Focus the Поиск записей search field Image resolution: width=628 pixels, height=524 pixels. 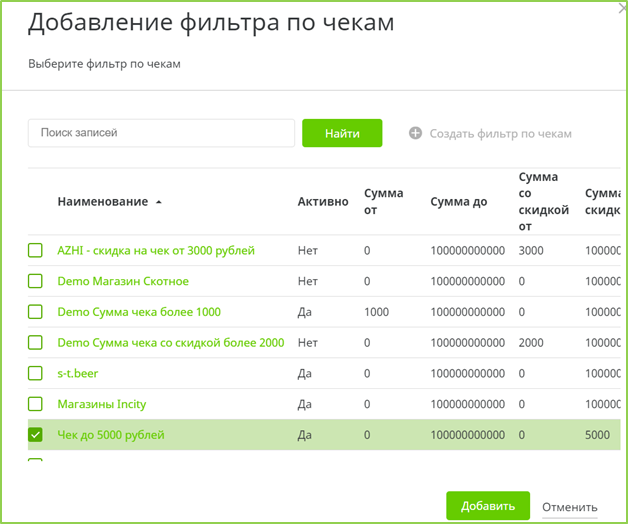coord(161,133)
